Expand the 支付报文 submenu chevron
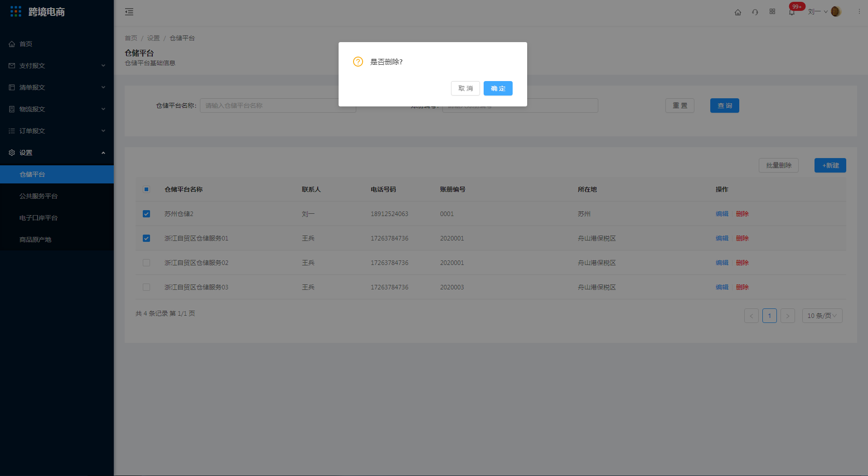Screen dimensions: 868x476 (x=103, y=66)
